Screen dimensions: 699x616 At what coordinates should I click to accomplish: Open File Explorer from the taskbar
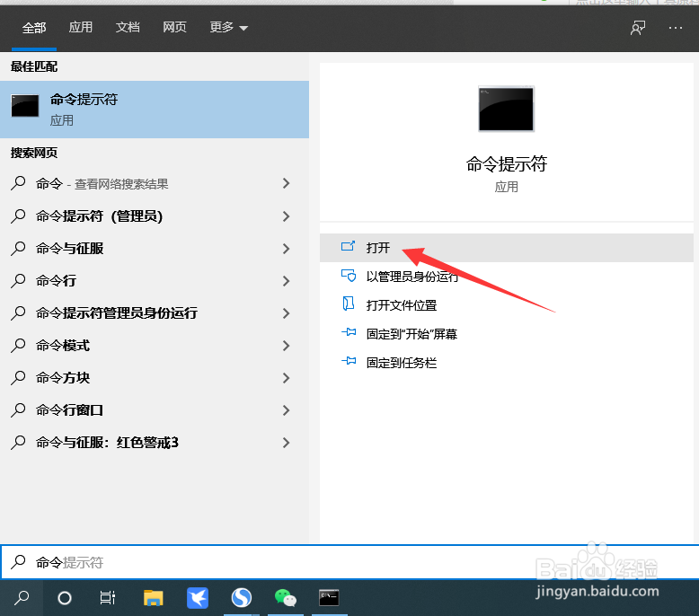(x=154, y=598)
